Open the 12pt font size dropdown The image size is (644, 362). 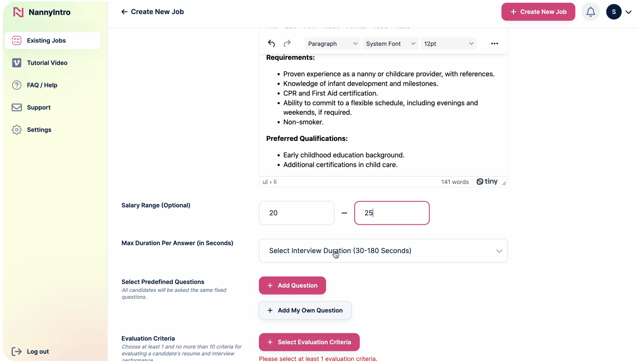(x=448, y=44)
